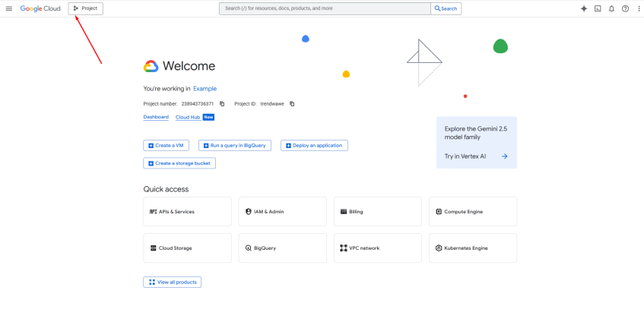Click View all products button
644x325 pixels.
172,282
